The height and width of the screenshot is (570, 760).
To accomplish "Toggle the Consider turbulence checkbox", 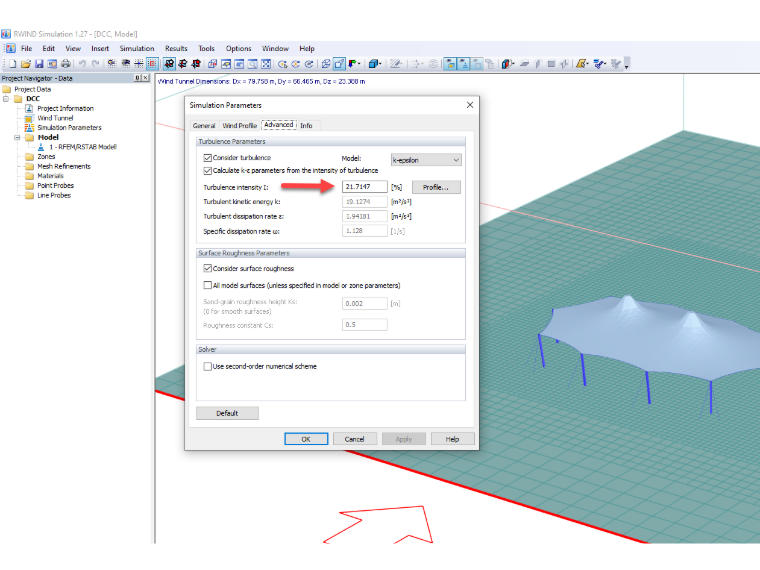I will (x=207, y=158).
